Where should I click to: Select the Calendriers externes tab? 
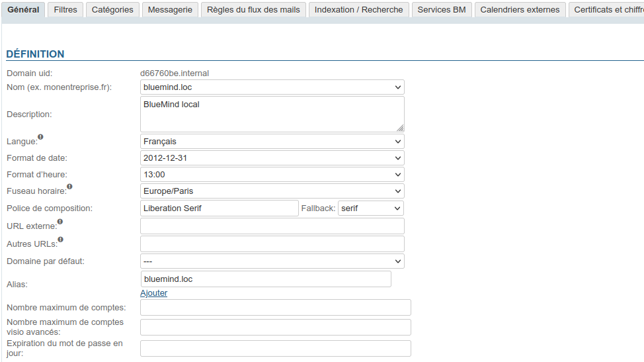520,10
